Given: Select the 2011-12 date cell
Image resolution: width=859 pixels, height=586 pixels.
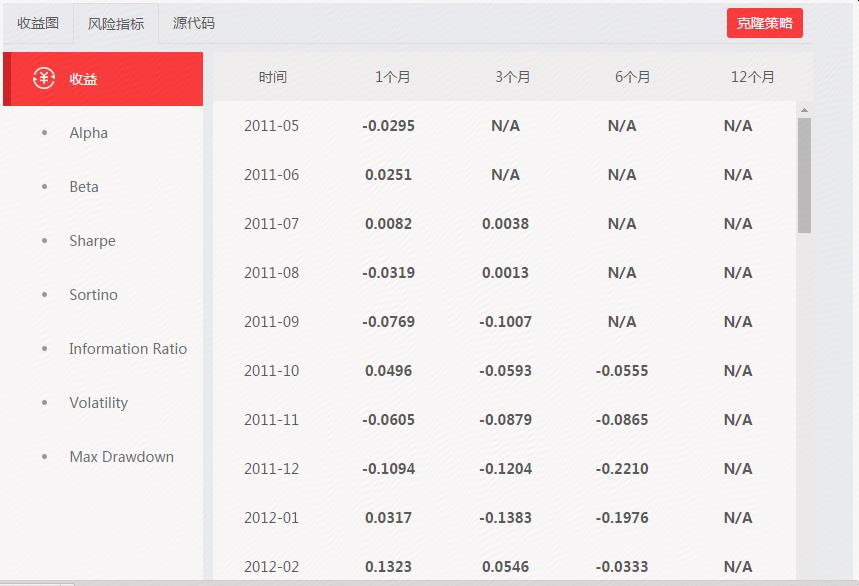Looking at the screenshot, I should pos(272,469).
